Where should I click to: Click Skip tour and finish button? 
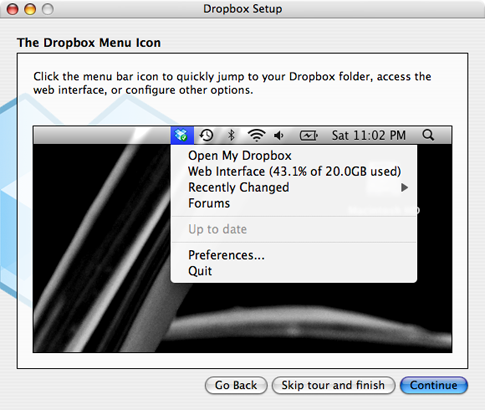(333, 385)
